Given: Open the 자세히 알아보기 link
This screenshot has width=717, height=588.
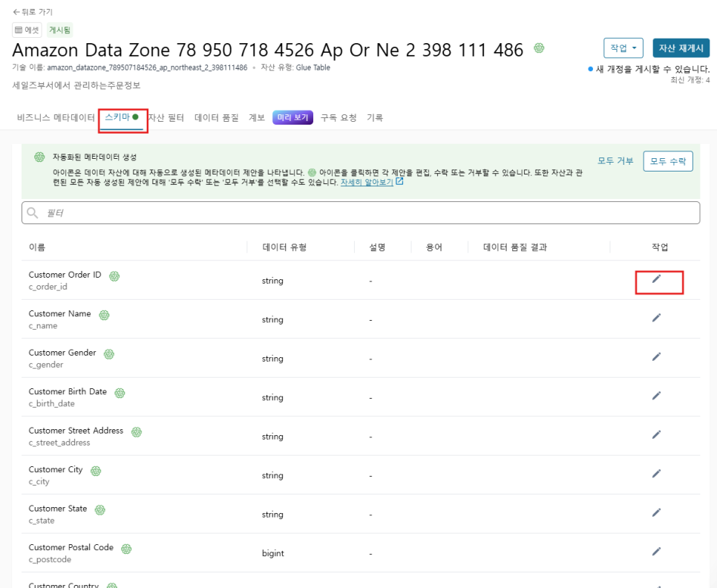Looking at the screenshot, I should (x=367, y=182).
